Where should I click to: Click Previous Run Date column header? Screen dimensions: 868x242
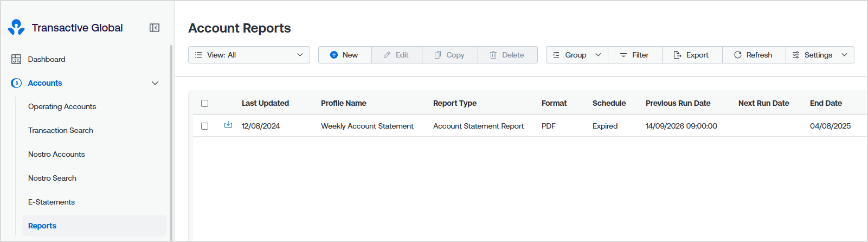click(678, 103)
